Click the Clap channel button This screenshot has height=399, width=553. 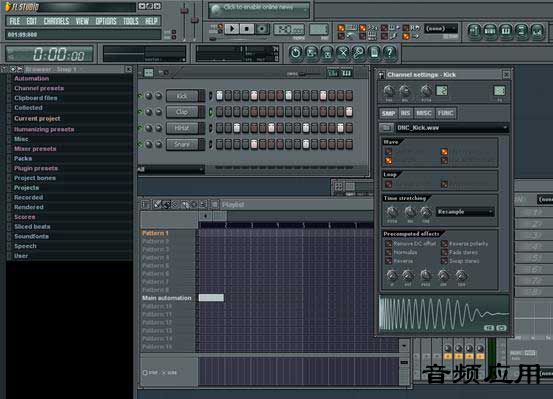(182, 112)
